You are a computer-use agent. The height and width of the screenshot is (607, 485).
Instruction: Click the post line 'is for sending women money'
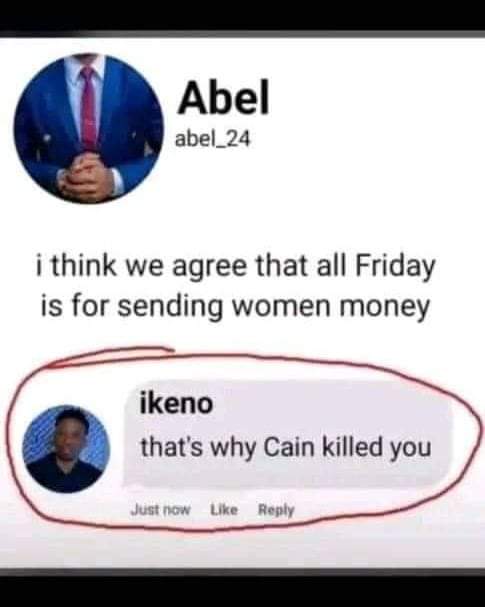pos(235,307)
